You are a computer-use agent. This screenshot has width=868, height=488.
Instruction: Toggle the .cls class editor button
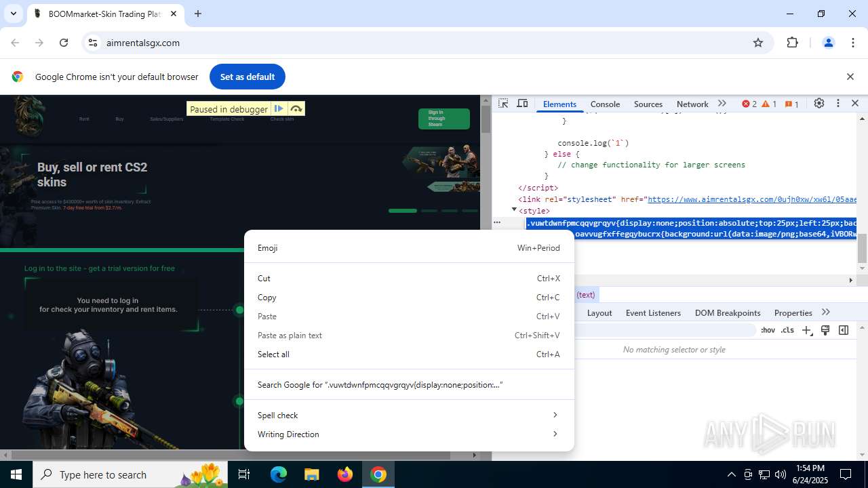(787, 330)
